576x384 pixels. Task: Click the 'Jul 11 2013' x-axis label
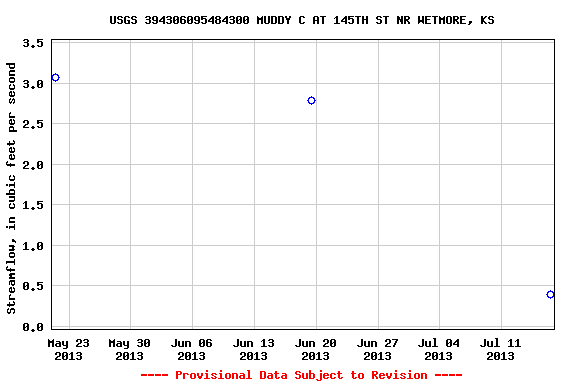tap(501, 349)
